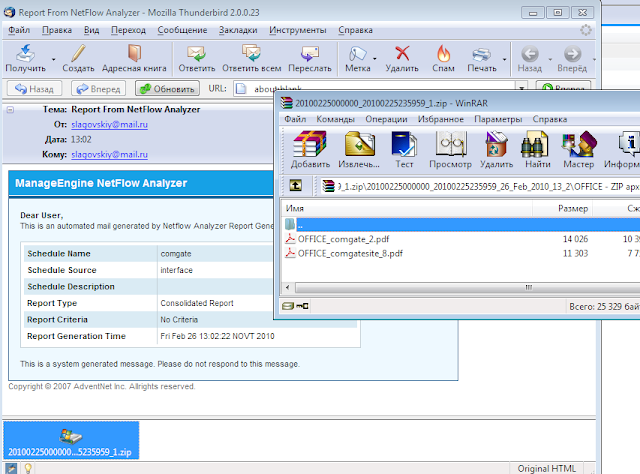
Task: Open the Закладки menu
Action: click(238, 30)
